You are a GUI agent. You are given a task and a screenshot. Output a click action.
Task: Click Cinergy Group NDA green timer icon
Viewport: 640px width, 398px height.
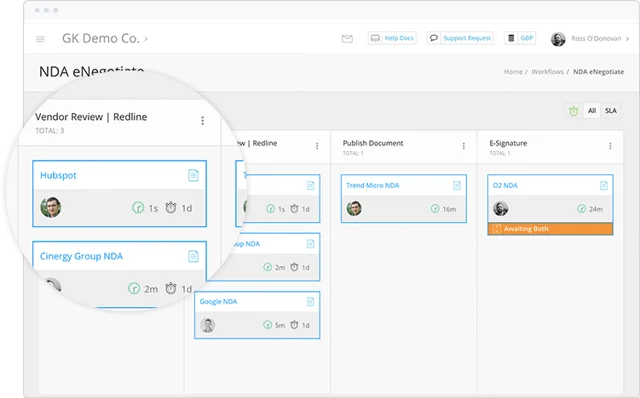[134, 289]
